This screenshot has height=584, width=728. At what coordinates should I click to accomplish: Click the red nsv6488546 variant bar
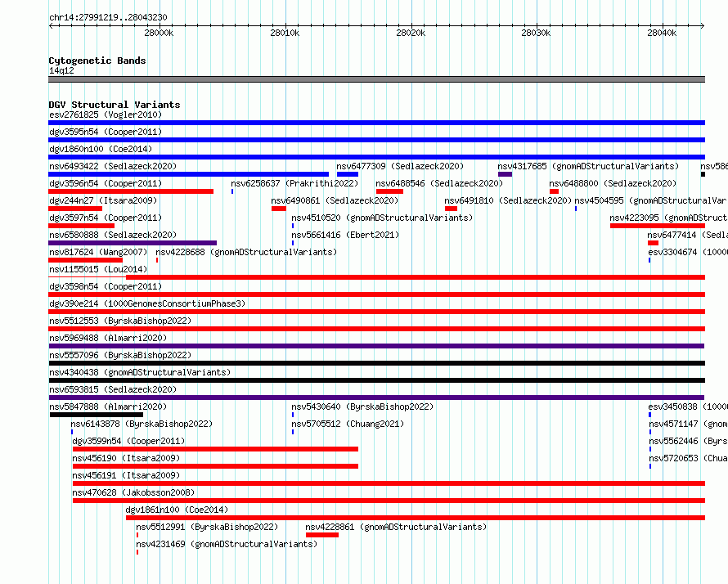pos(389,191)
